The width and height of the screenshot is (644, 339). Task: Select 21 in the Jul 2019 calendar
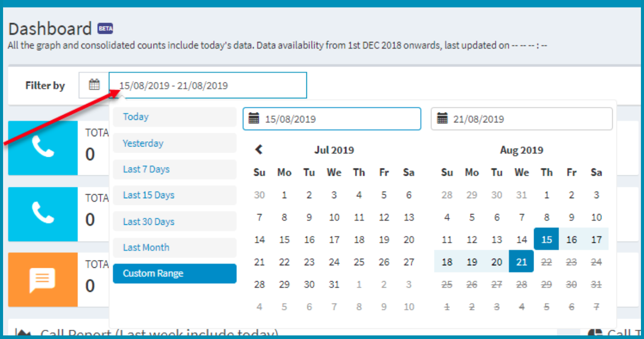(259, 262)
